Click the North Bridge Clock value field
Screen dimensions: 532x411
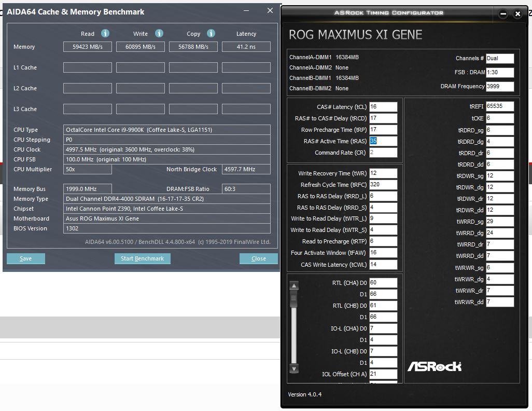(x=246, y=169)
